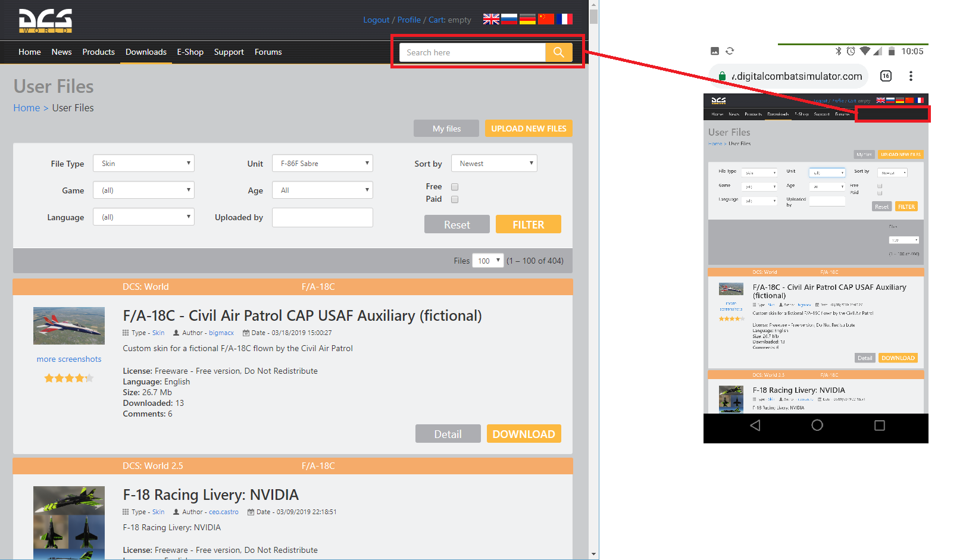
Task: Open the Game dropdown on desktop
Action: 143,190
